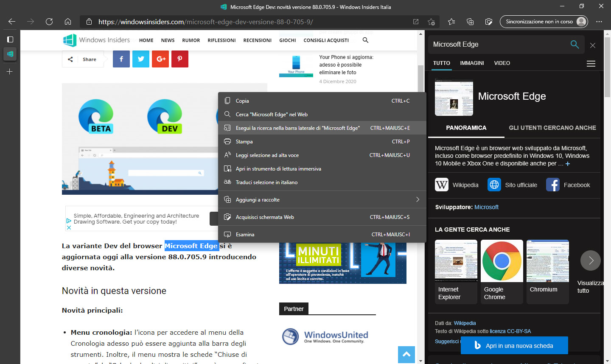Open the HOME navigation item

(146, 40)
